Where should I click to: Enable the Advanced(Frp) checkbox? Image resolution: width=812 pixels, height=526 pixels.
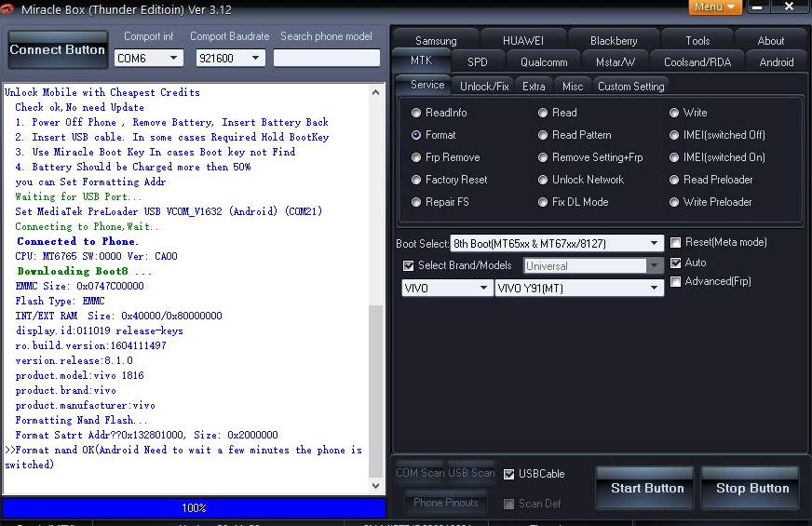pyautogui.click(x=675, y=281)
